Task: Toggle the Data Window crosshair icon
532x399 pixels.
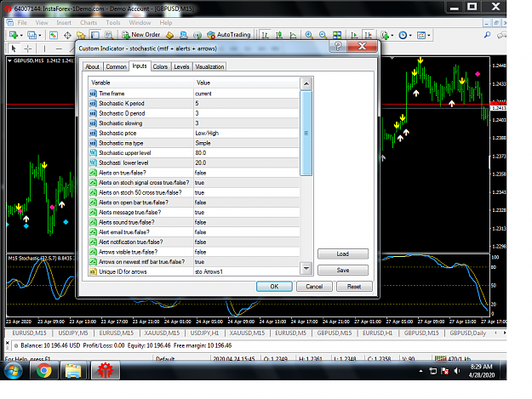Action: (x=67, y=35)
